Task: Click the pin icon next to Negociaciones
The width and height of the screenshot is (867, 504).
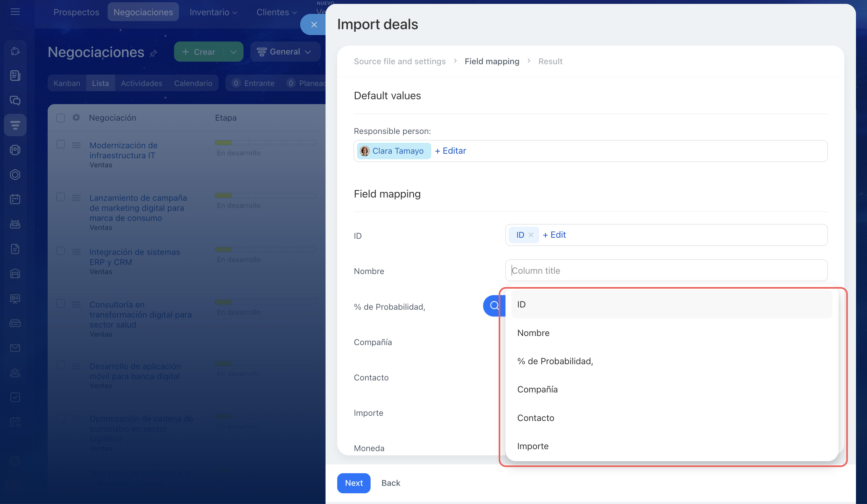Action: click(x=154, y=53)
